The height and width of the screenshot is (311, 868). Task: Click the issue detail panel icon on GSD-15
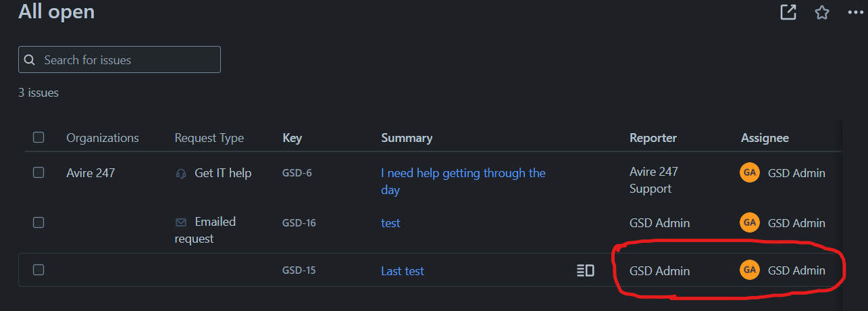(x=586, y=270)
